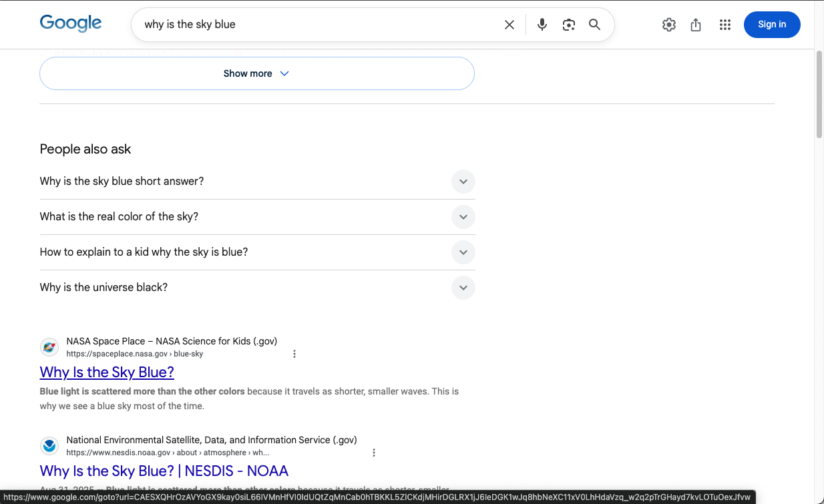Click the search input field
The image size is (824, 504).
point(319,25)
